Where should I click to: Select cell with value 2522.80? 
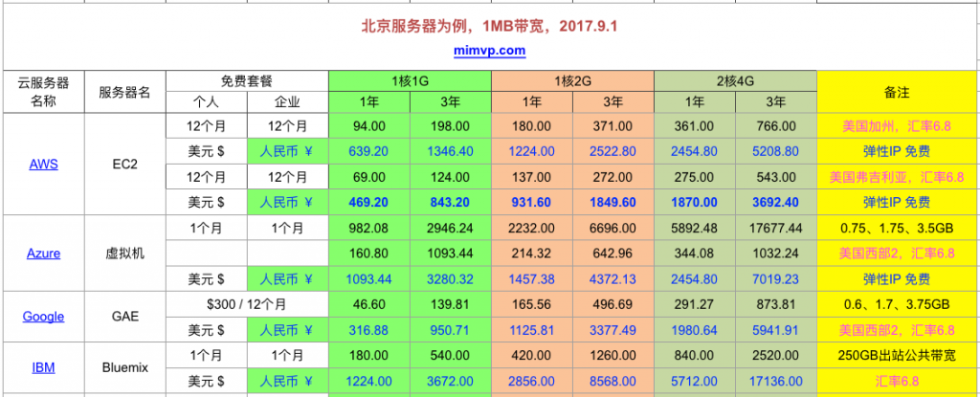tap(613, 151)
